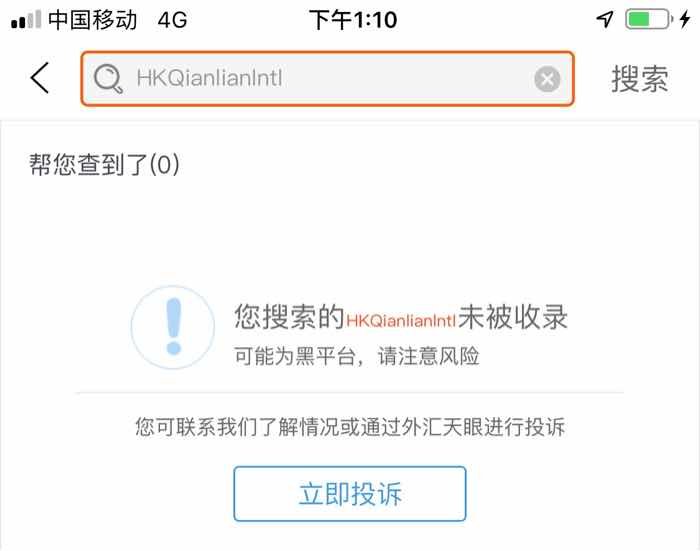Screen dimensions: 700x551
Task: Tap the 中国移动 carrier label
Action: (92, 20)
